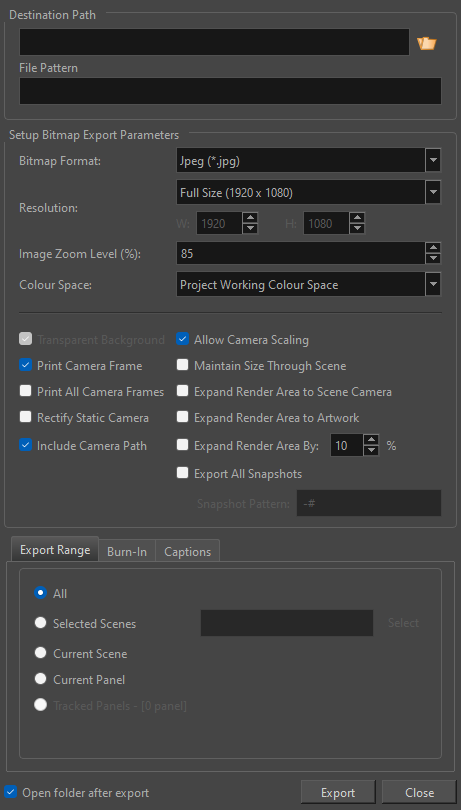Click the Export button

coord(338,792)
